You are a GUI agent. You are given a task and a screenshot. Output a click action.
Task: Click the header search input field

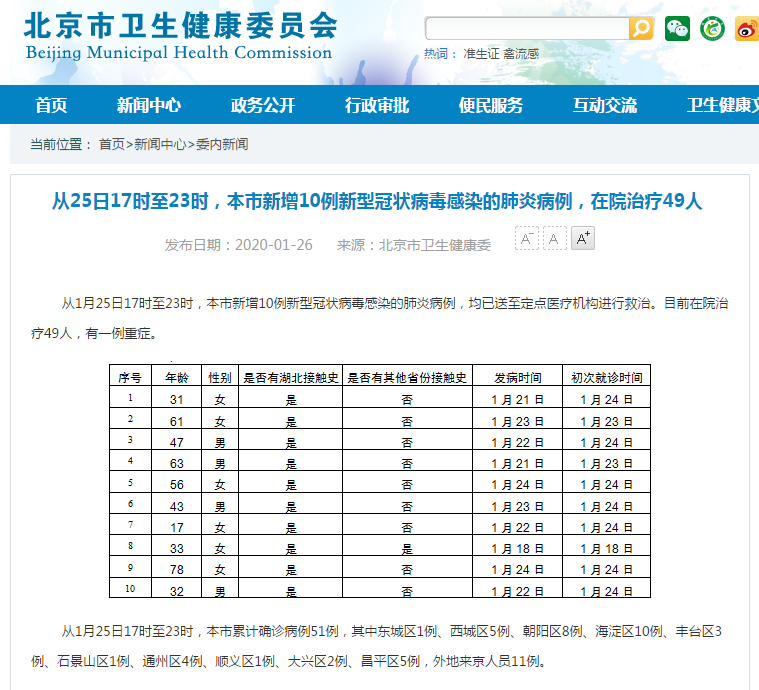(527, 29)
